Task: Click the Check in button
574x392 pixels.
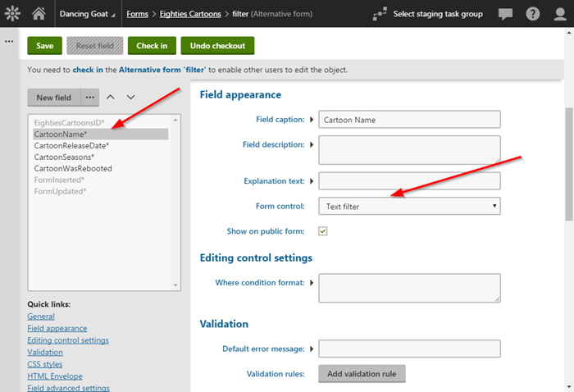Action: [x=152, y=46]
